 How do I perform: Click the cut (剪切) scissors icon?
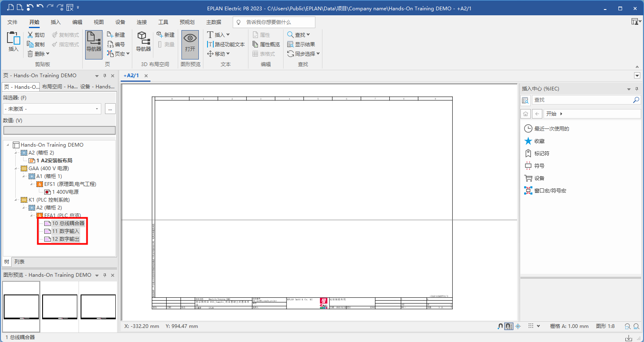click(30, 35)
